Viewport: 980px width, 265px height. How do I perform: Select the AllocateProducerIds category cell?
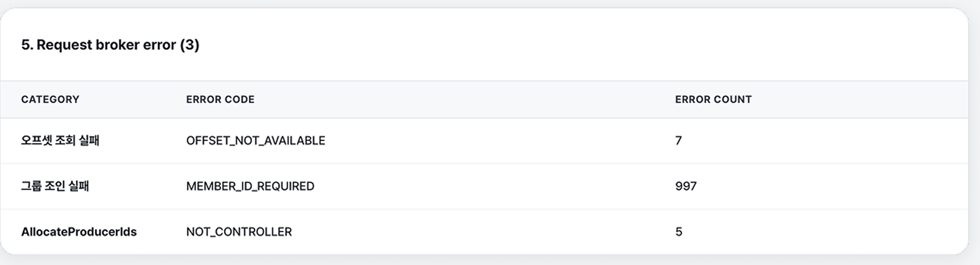(x=79, y=232)
